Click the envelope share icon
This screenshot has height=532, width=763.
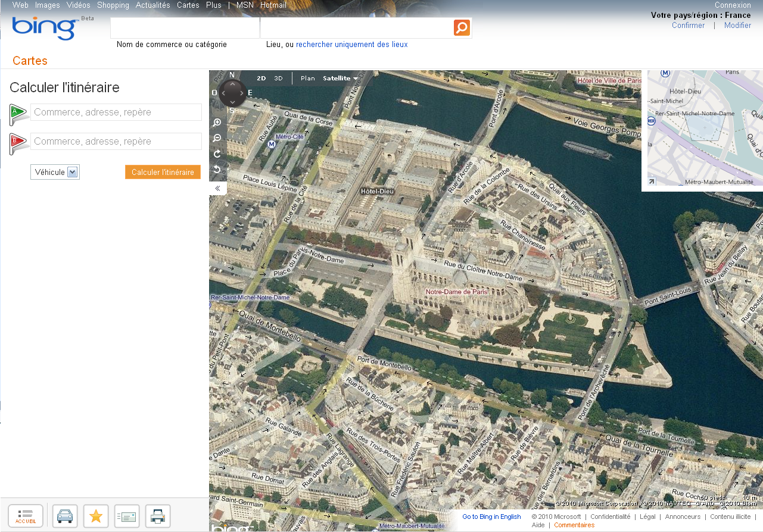(x=127, y=516)
